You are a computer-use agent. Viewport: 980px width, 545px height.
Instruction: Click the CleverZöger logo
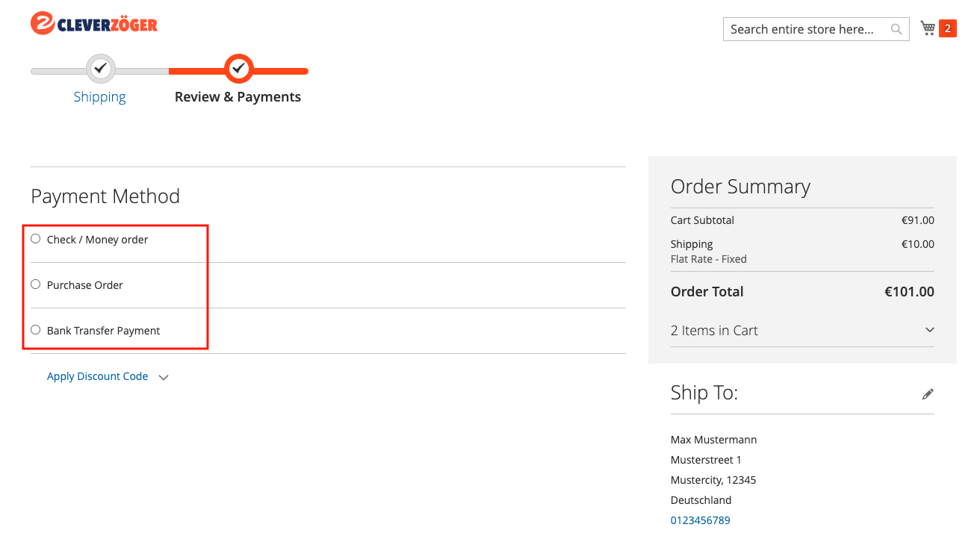94,23
